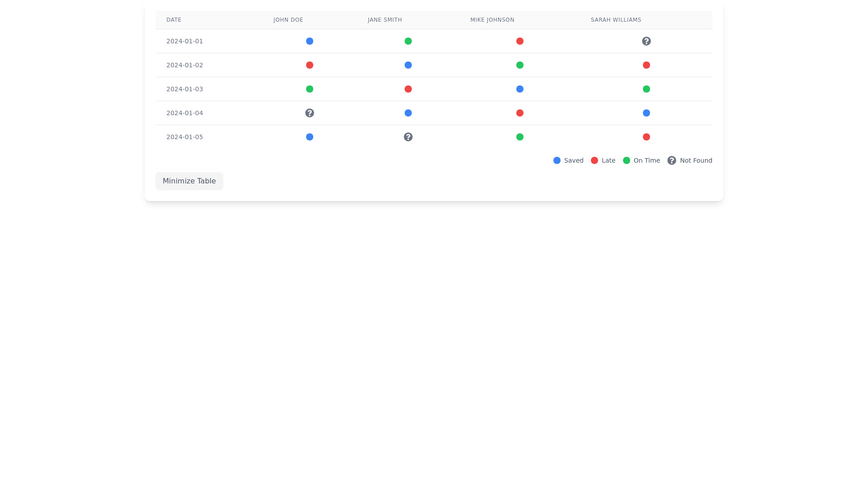The width and height of the screenshot is (868, 488).
Task: Click Mike Johnson's red Late dot on 2024-01-01
Action: [x=519, y=41]
